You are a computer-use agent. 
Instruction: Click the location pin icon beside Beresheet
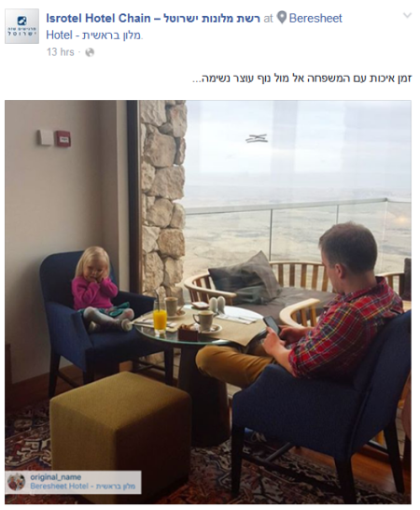coord(282,18)
